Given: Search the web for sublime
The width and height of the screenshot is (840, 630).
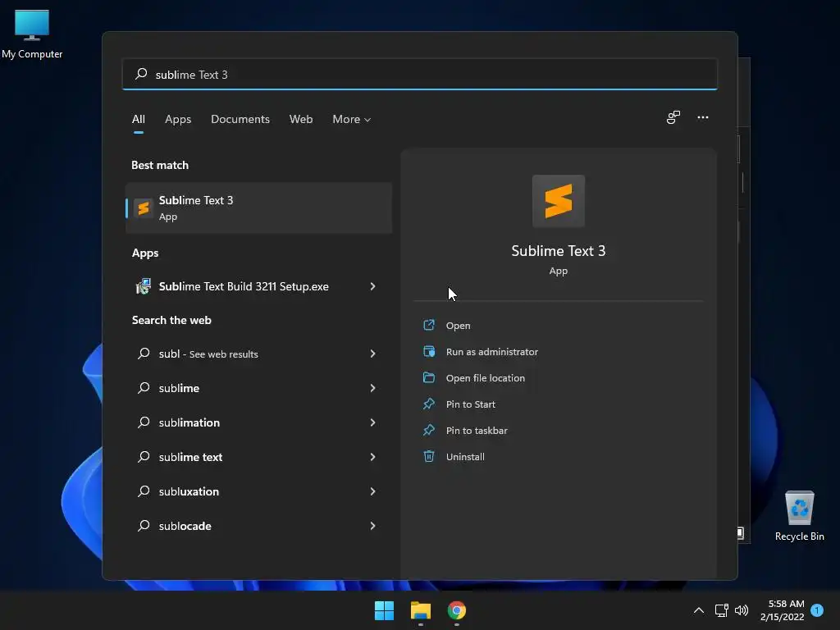Looking at the screenshot, I should click(179, 388).
